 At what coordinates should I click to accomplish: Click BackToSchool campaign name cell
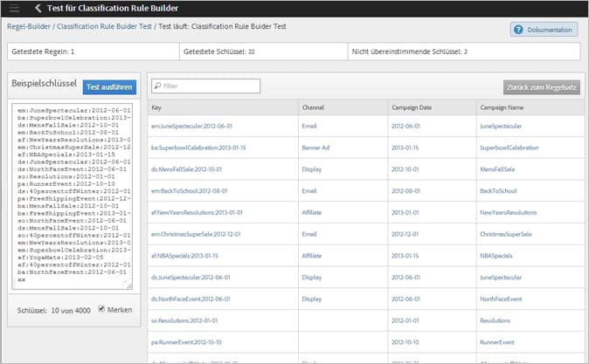coord(498,191)
